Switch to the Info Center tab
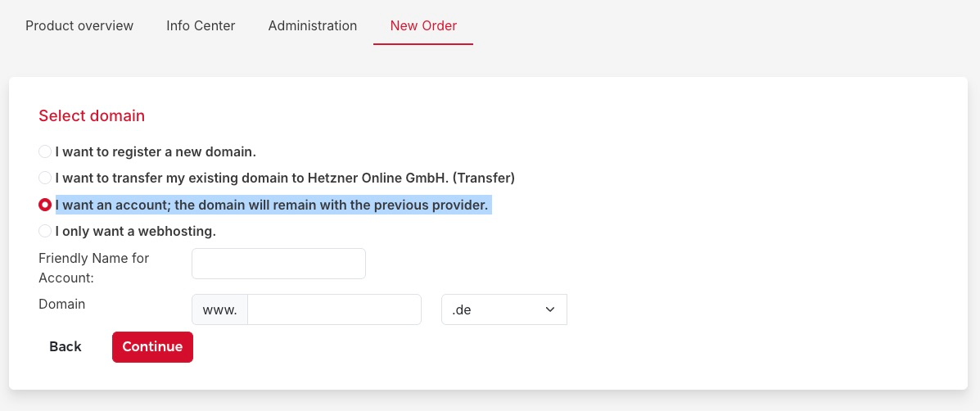The width and height of the screenshot is (980, 411). (201, 25)
